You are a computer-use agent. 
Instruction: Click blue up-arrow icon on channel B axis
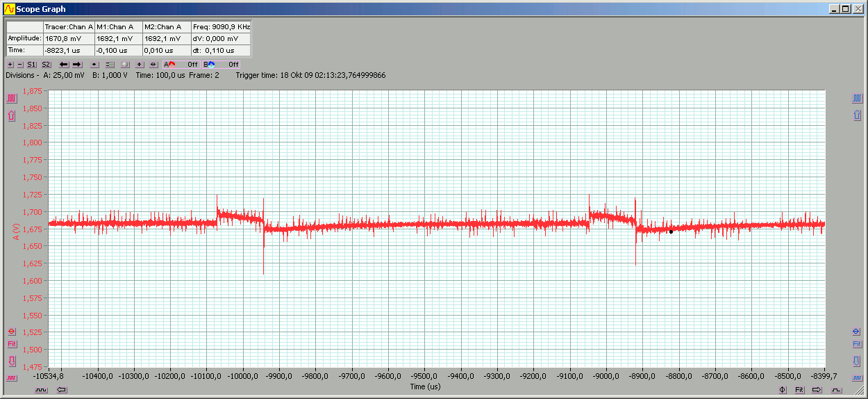[x=856, y=115]
